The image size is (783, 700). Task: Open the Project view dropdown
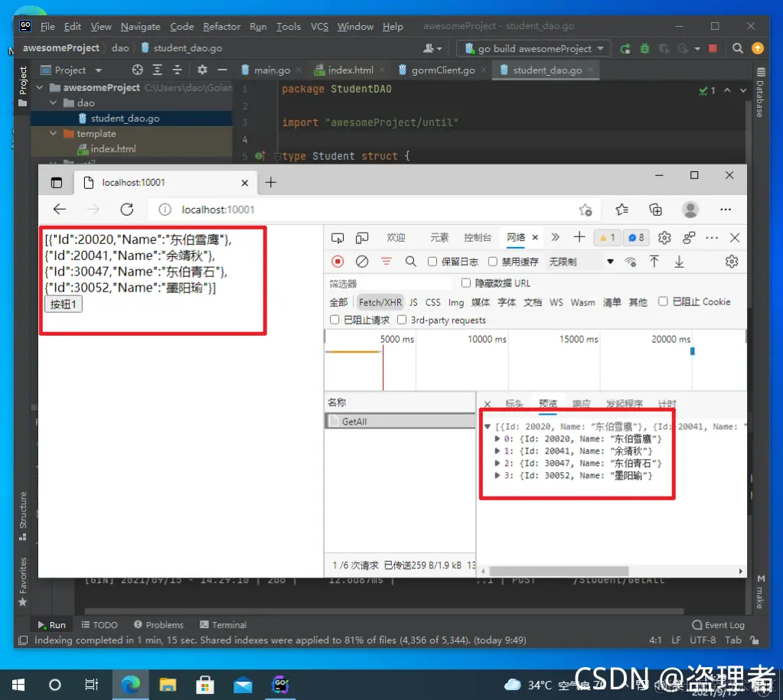(x=99, y=70)
